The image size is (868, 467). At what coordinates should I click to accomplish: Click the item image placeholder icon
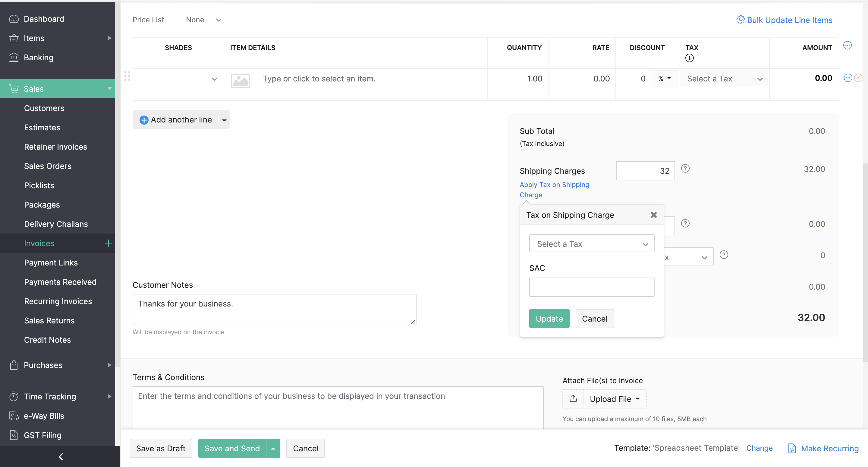pyautogui.click(x=240, y=80)
